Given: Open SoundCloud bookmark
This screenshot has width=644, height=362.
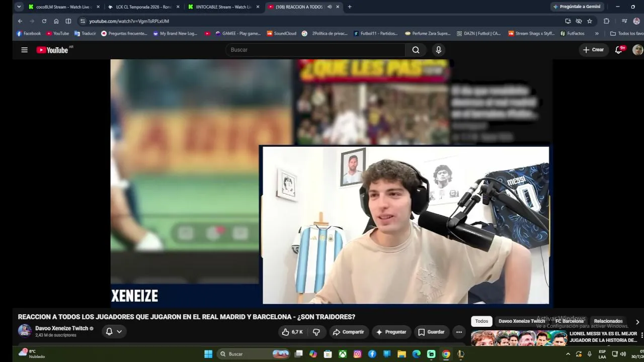Looking at the screenshot, I should (281, 34).
